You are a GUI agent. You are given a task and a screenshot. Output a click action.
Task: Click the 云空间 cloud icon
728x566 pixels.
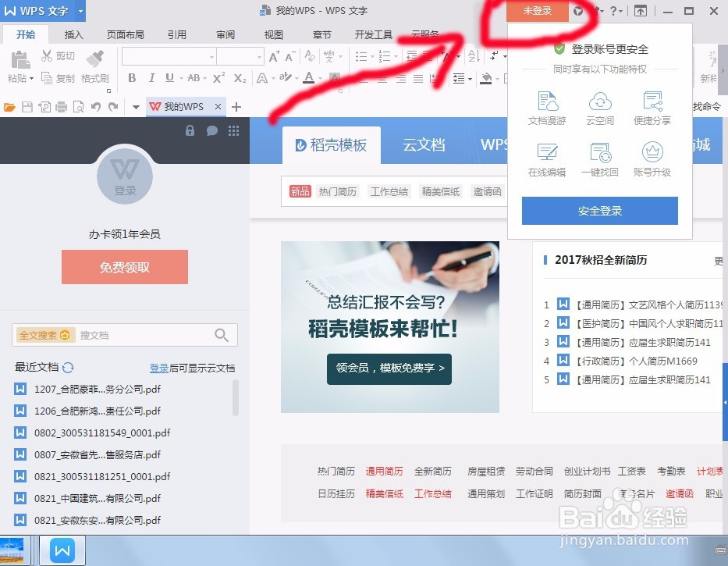[x=600, y=101]
